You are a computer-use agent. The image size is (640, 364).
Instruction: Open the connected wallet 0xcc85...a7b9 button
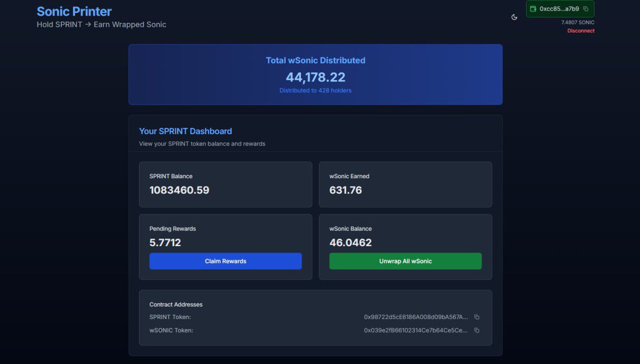pos(560,9)
